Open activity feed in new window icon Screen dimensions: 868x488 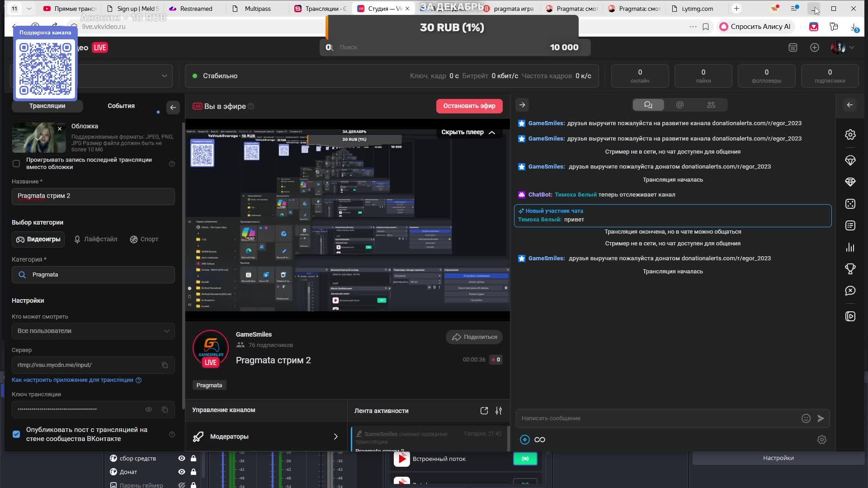[x=484, y=411]
